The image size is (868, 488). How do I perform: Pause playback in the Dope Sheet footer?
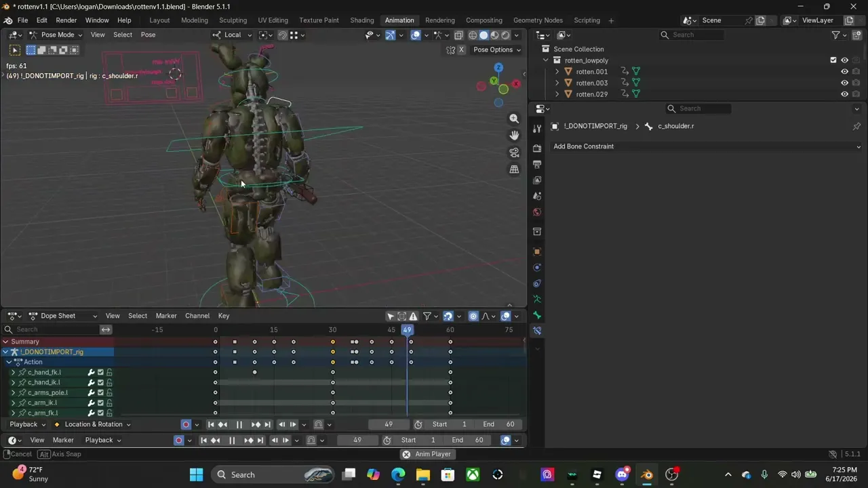click(x=239, y=424)
